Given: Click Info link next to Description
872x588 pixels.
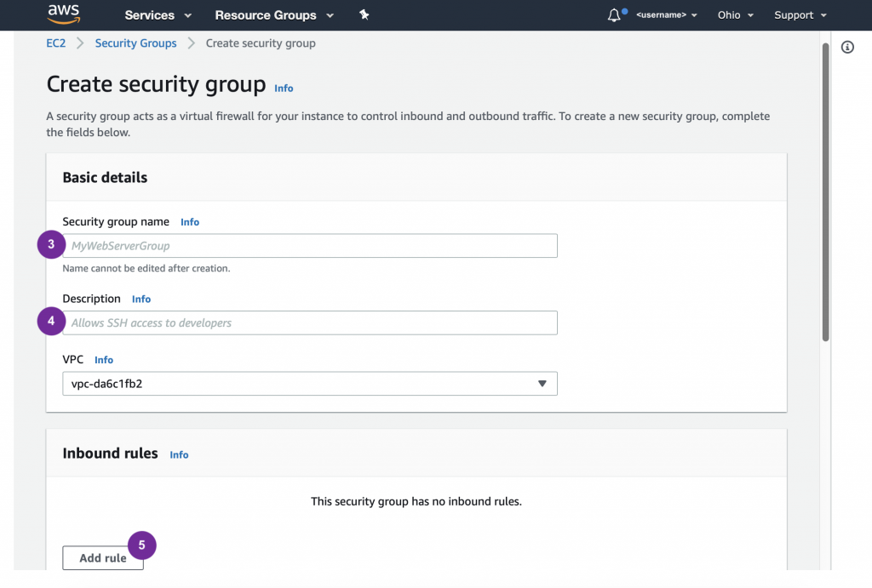Looking at the screenshot, I should pos(141,300).
